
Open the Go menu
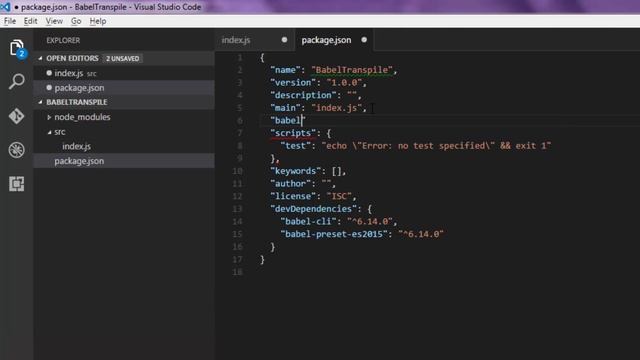point(76,21)
